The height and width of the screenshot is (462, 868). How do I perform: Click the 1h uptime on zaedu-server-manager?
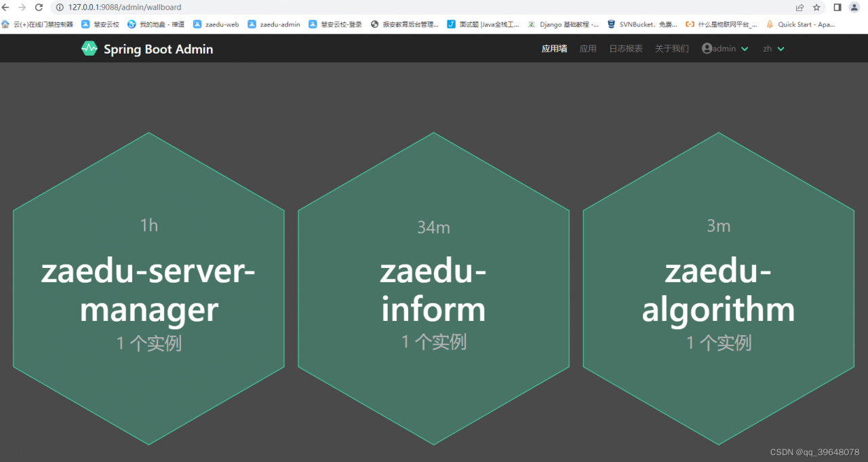coord(149,225)
